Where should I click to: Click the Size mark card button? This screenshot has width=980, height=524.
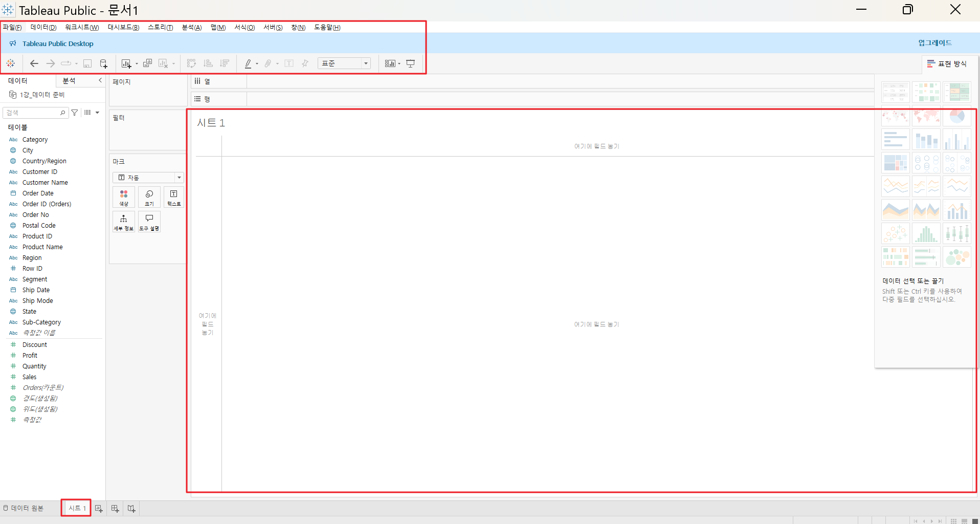point(149,198)
